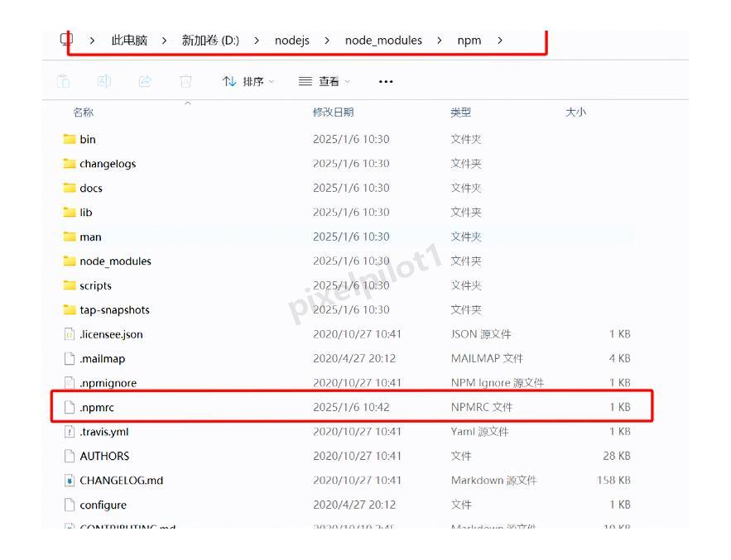Viewport: 731px width, 560px height.
Task: Click the changelogs folder name
Action: (108, 164)
